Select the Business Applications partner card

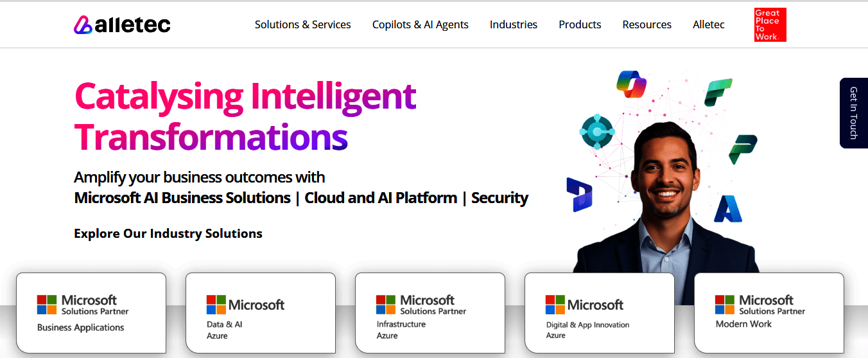pyautogui.click(x=91, y=313)
